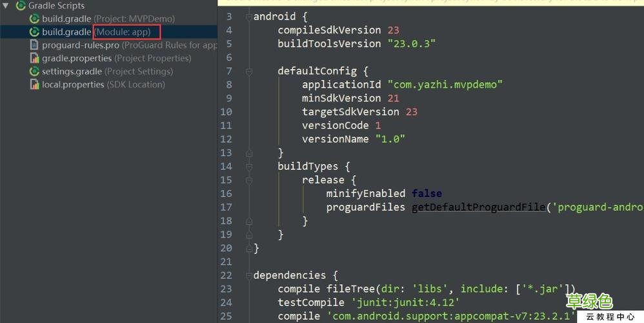
Task: Click the proguard-rules.pro file icon
Action: pos(34,45)
